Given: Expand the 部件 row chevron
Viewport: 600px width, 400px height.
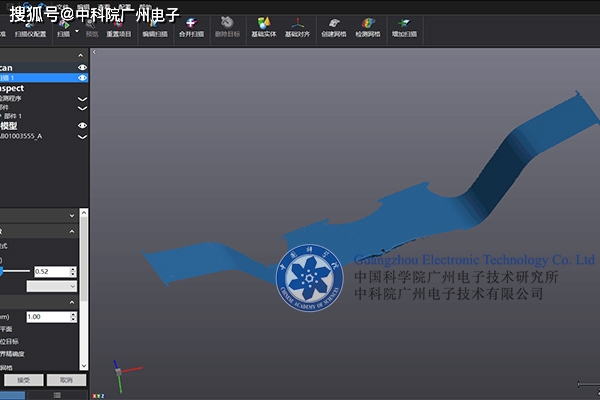Looking at the screenshot, I should [x=82, y=108].
